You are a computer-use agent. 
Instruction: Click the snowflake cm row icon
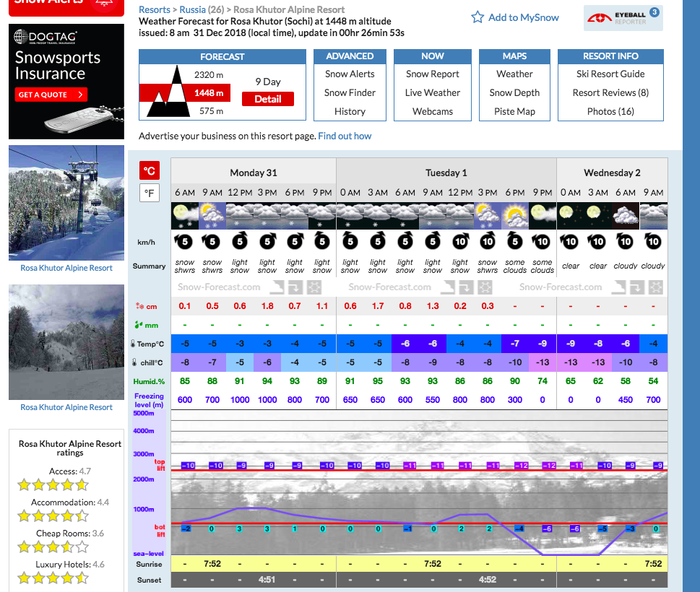[x=139, y=306]
